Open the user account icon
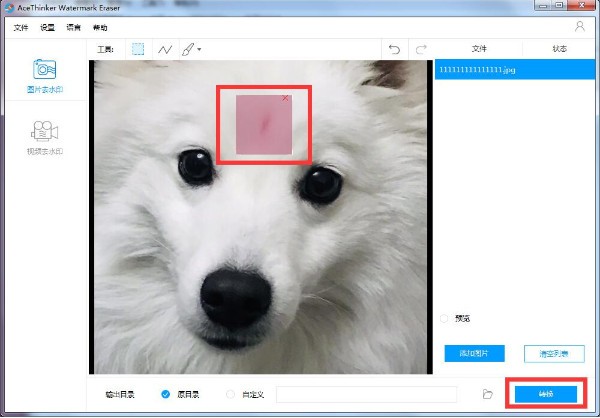The width and height of the screenshot is (600, 418). [580, 26]
